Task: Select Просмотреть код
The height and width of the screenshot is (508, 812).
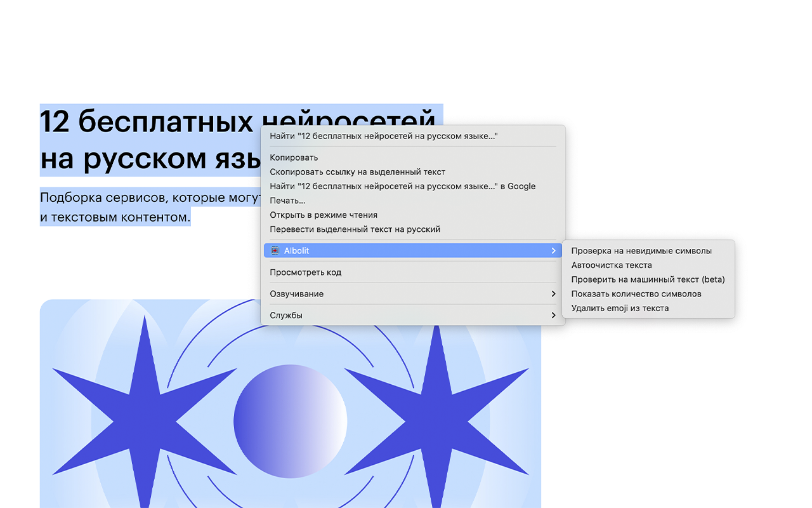Action: tap(412, 272)
